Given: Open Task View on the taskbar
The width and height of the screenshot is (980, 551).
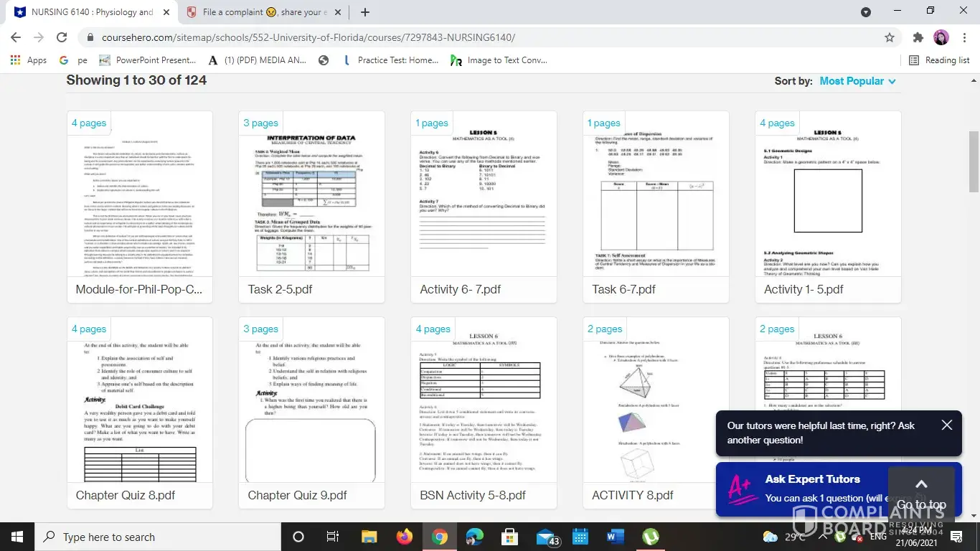Looking at the screenshot, I should coord(333,537).
